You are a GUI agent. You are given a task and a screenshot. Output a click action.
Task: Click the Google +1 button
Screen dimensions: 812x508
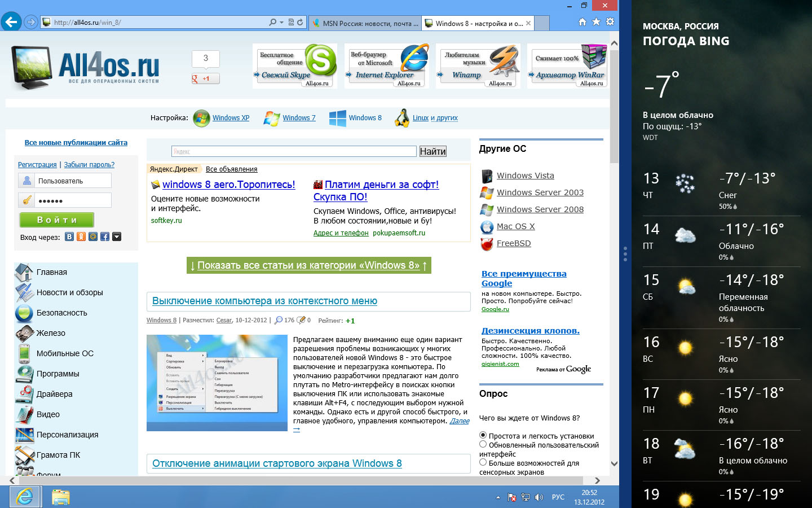click(205, 78)
